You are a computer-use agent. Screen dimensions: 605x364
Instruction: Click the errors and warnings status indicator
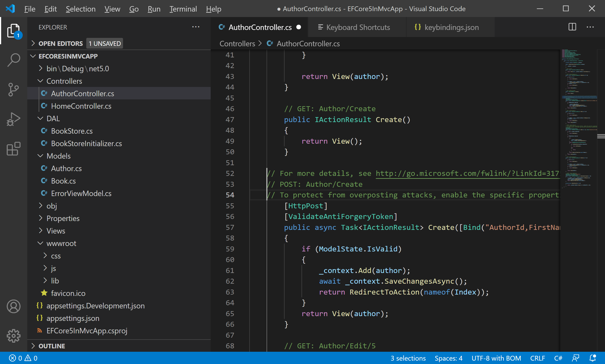pyautogui.click(x=23, y=358)
